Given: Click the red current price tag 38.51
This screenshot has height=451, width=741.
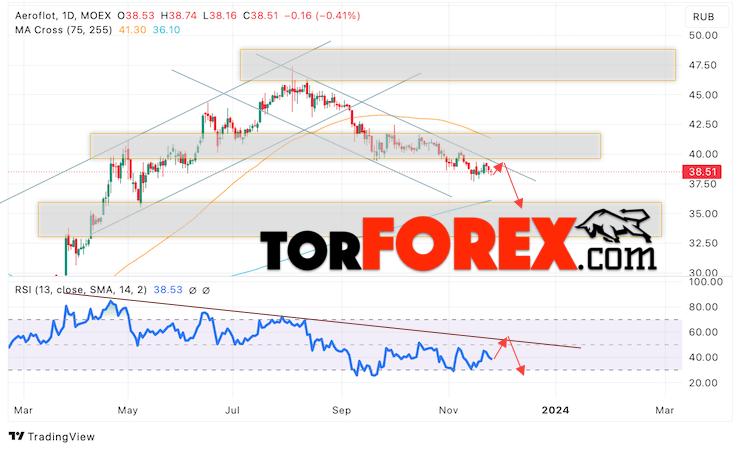Looking at the screenshot, I should click(x=702, y=172).
